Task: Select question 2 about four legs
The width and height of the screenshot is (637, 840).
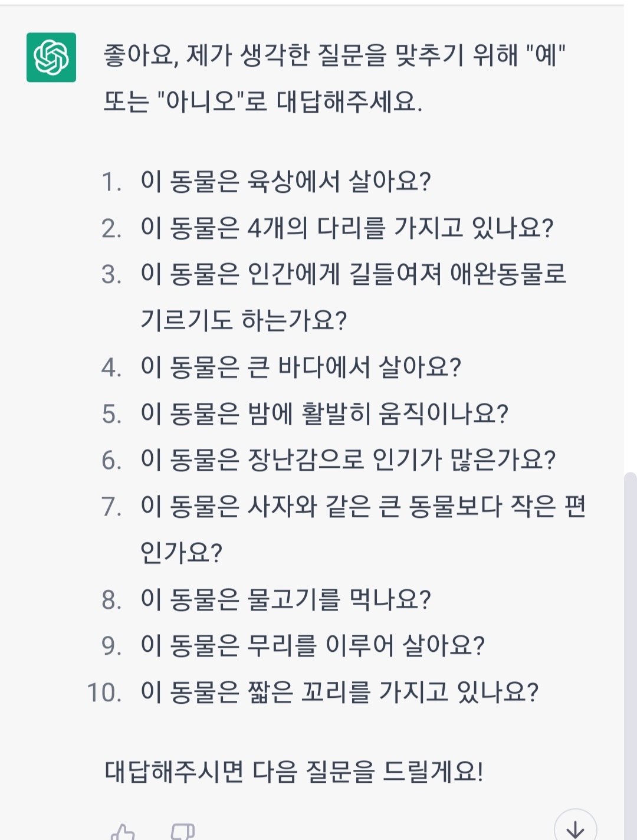Action: [x=347, y=228]
